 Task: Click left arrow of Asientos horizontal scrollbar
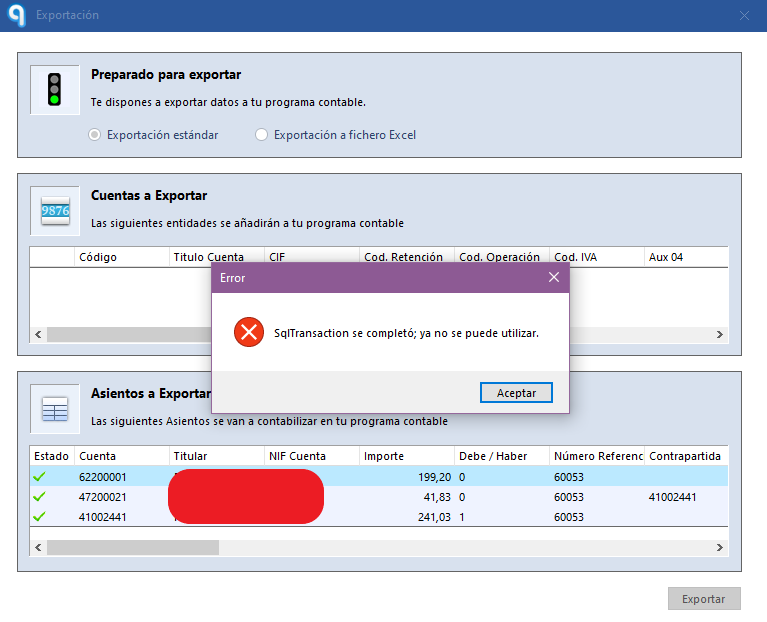(38, 547)
